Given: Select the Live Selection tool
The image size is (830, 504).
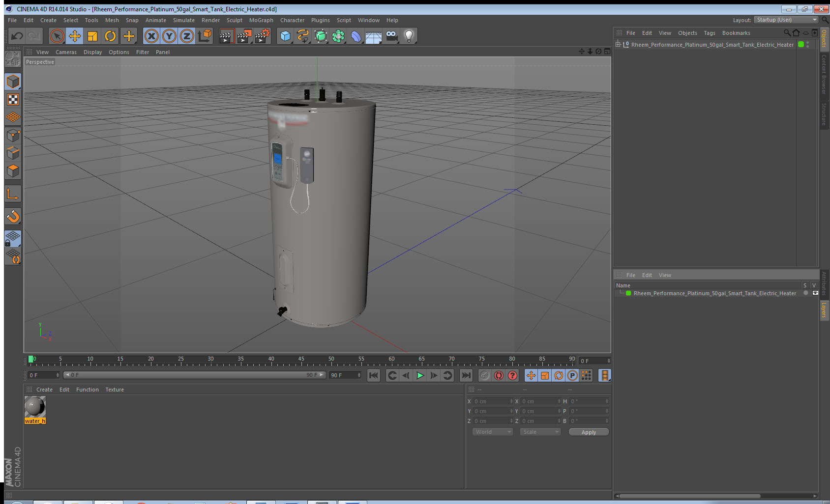Looking at the screenshot, I should pos(57,36).
